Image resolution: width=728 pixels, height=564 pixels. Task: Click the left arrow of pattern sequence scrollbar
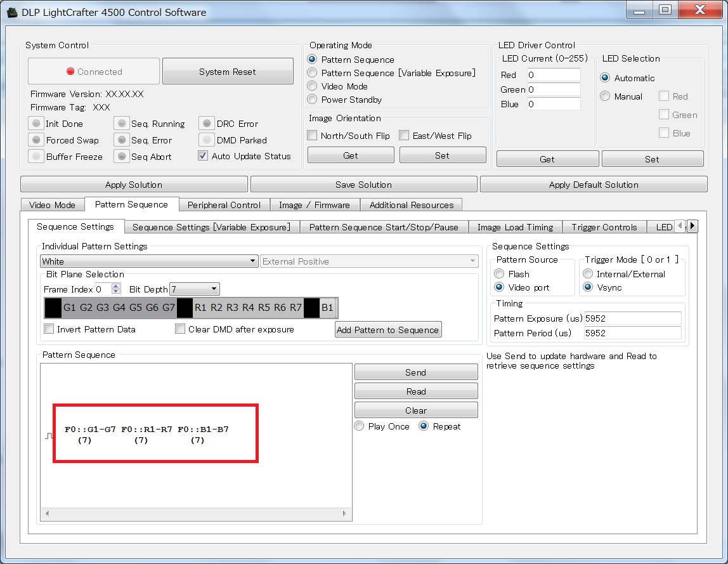pyautogui.click(x=47, y=514)
